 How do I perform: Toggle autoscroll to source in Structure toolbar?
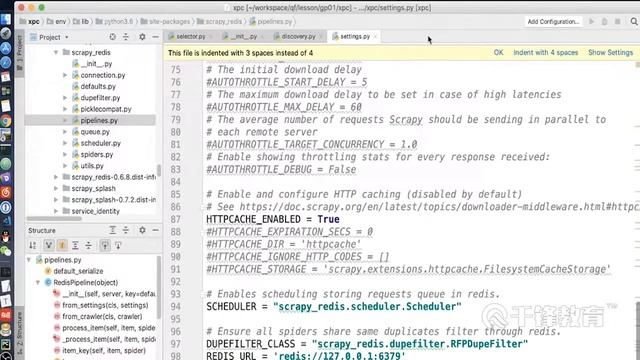(x=105, y=245)
